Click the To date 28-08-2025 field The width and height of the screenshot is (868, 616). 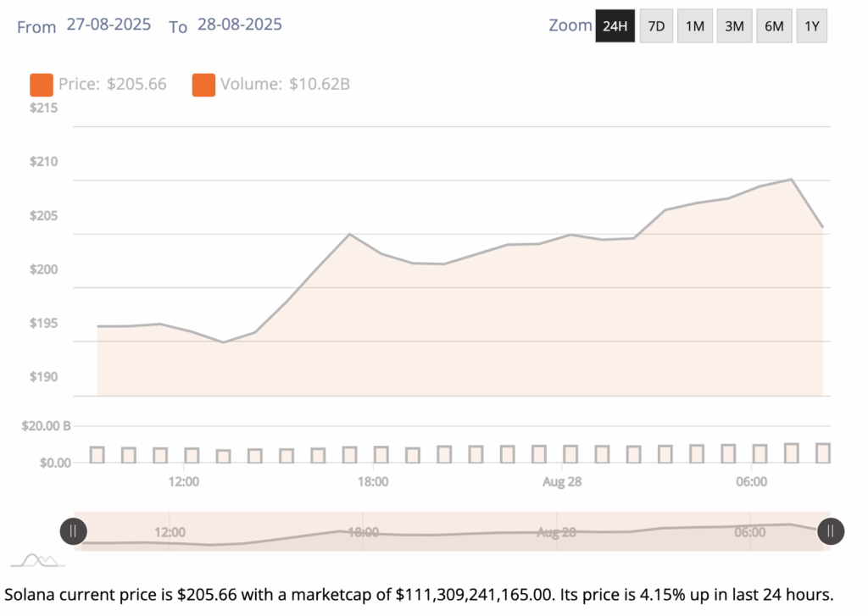[x=240, y=25]
